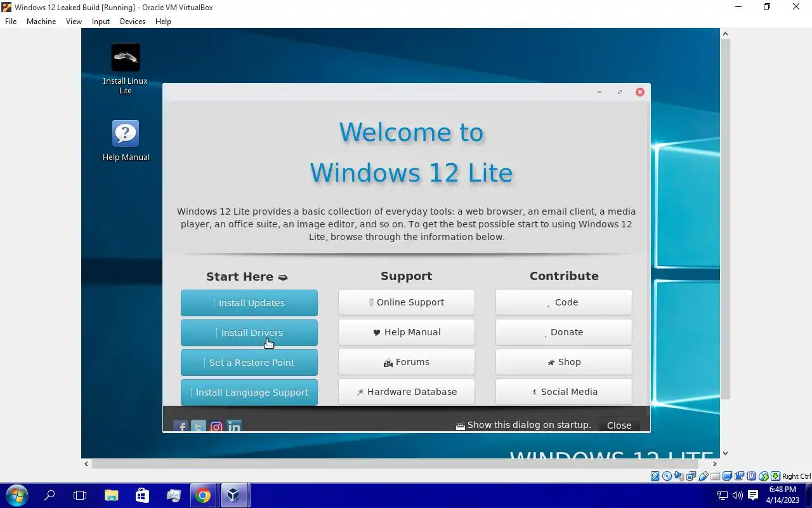Click the horizontal scrollbar right arrow
This screenshot has width=812, height=508.
coord(715,464)
